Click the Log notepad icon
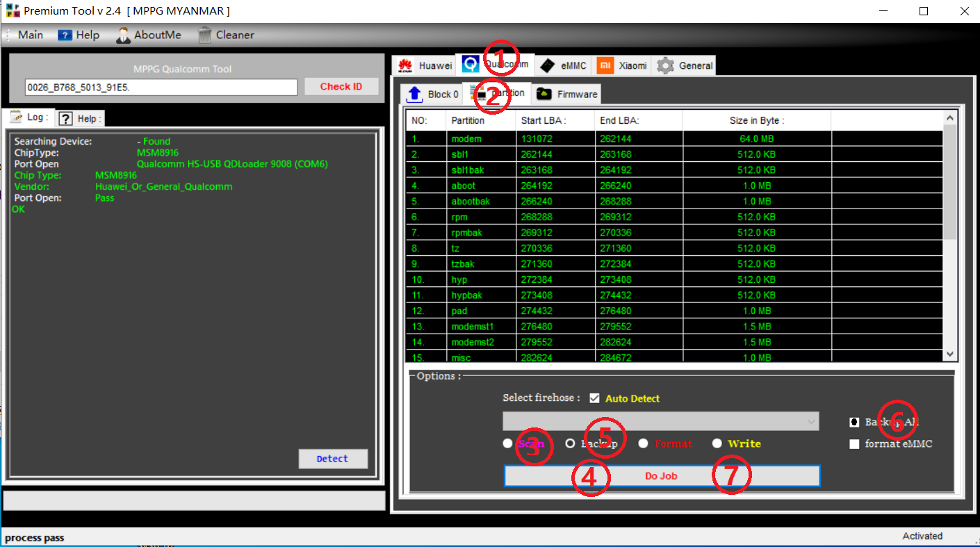The height and width of the screenshot is (547, 980). tap(17, 117)
